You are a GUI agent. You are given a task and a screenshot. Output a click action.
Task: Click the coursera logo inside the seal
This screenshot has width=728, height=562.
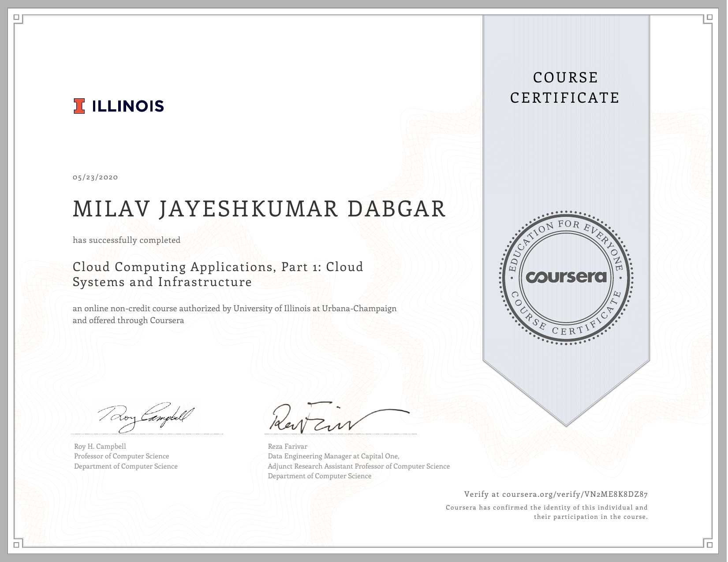point(566,277)
